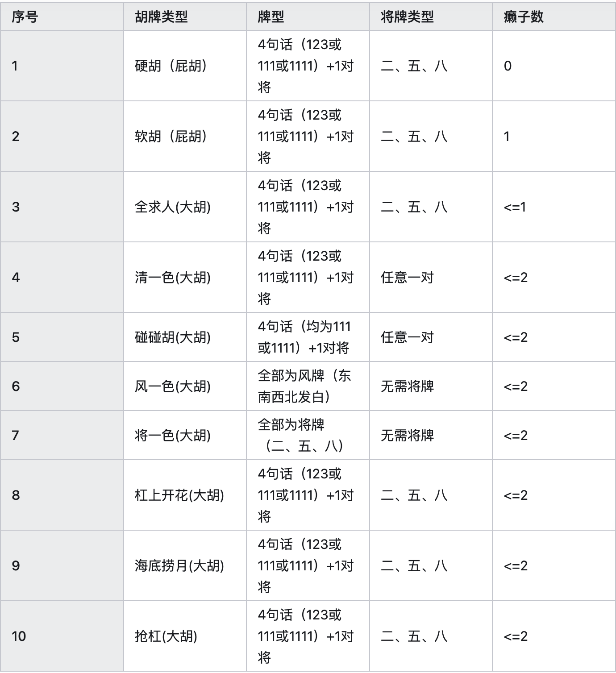The height and width of the screenshot is (673, 616).
Task: Click the 胡牌类型 column header
Action: click(x=185, y=17)
